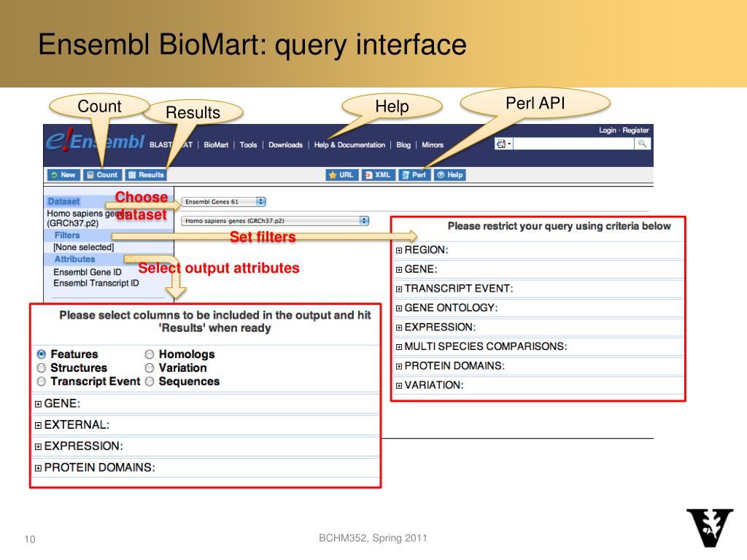Screen dimensions: 747x560
Task: Expand the EXTERNAL attributes section
Action: tap(38, 425)
